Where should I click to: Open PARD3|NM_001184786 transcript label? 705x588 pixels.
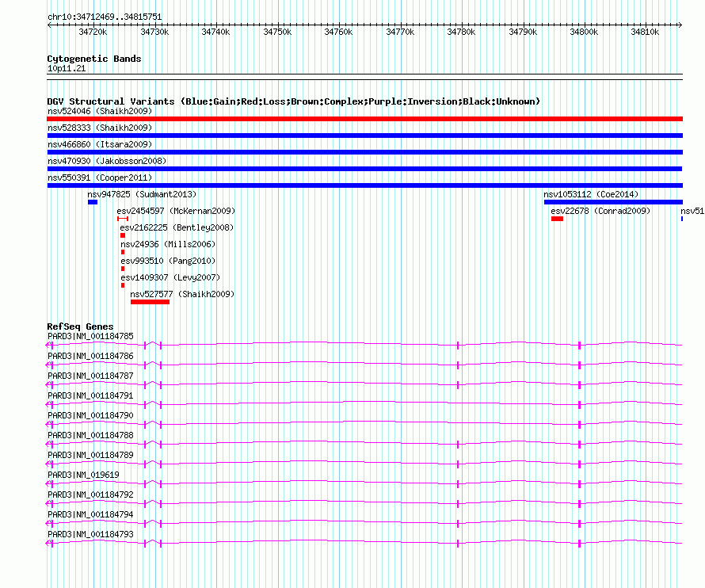click(x=90, y=356)
